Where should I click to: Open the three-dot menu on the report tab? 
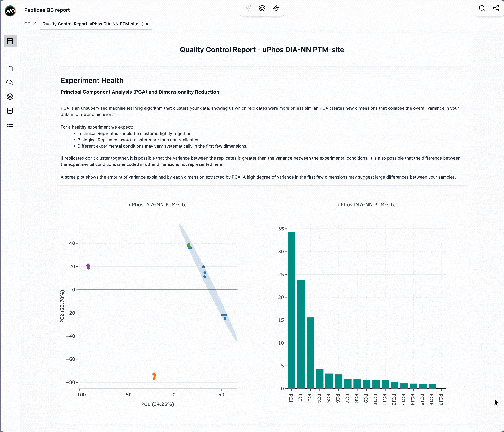[142, 24]
